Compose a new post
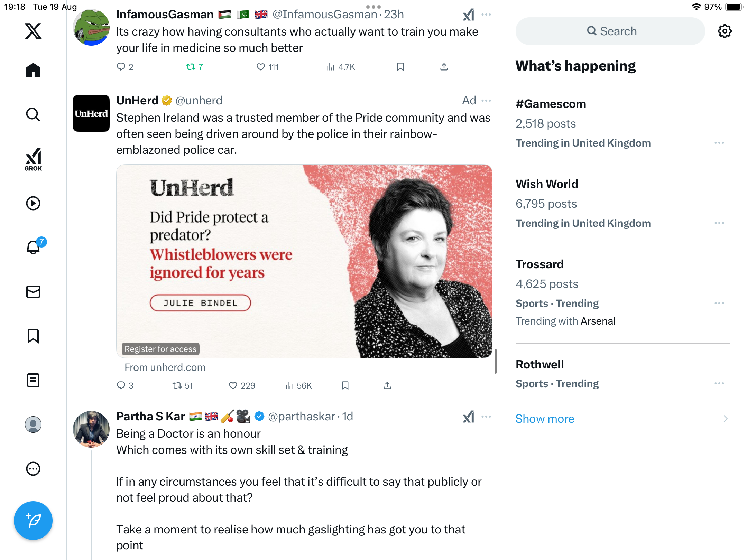 pyautogui.click(x=33, y=520)
